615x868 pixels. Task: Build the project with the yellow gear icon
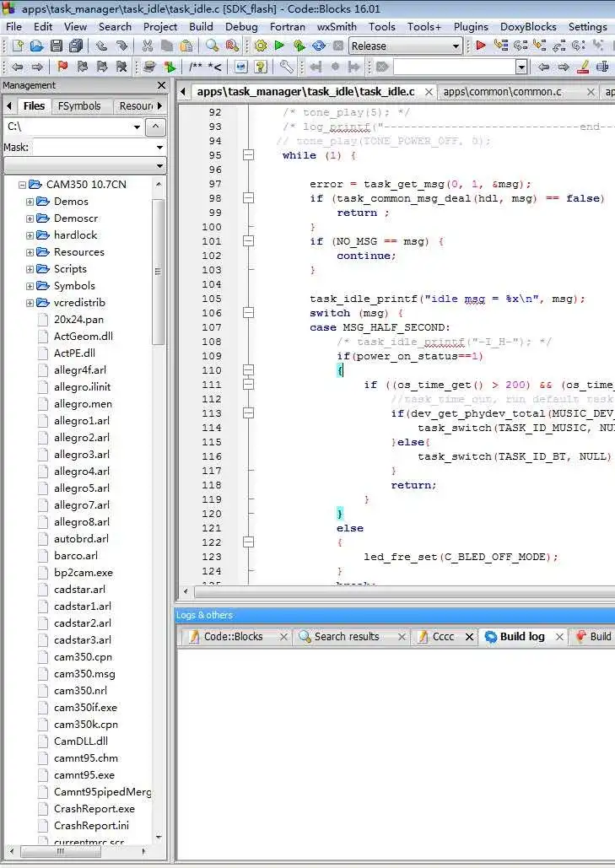[260, 46]
